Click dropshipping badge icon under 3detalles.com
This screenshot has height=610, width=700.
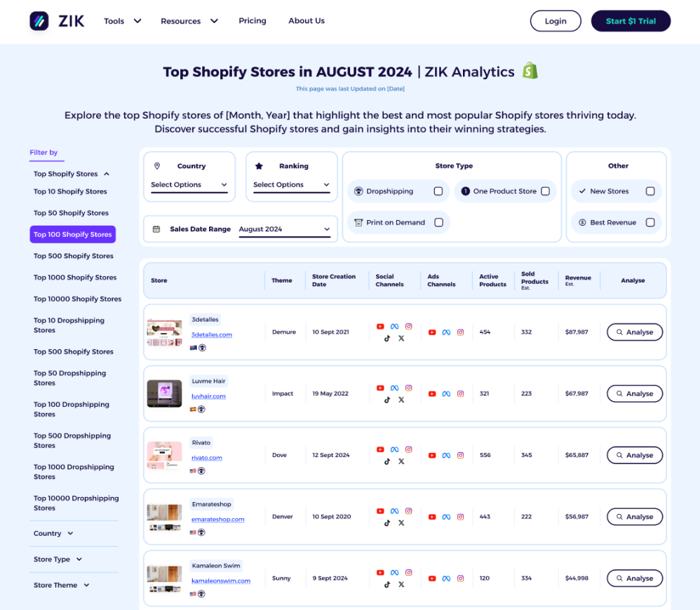[x=202, y=348]
